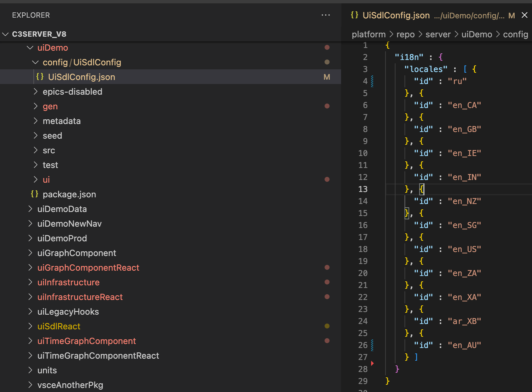The width and height of the screenshot is (532, 392).
Task: Expand the uiGraphComponentReact folder
Action: pyautogui.click(x=30, y=268)
